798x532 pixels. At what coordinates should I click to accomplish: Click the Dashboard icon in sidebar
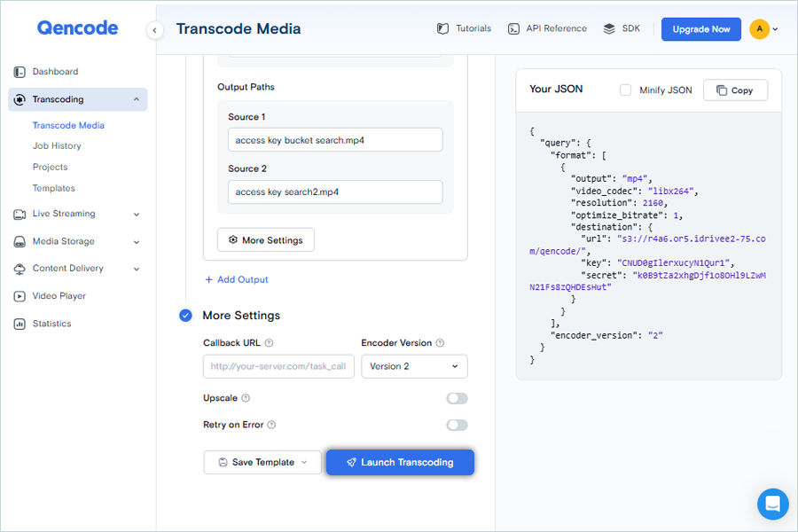[x=20, y=72]
